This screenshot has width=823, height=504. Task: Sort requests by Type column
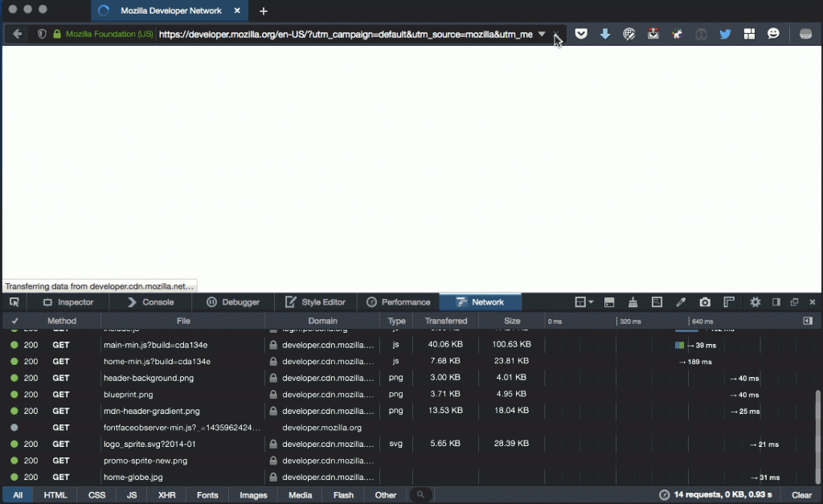[396, 321]
